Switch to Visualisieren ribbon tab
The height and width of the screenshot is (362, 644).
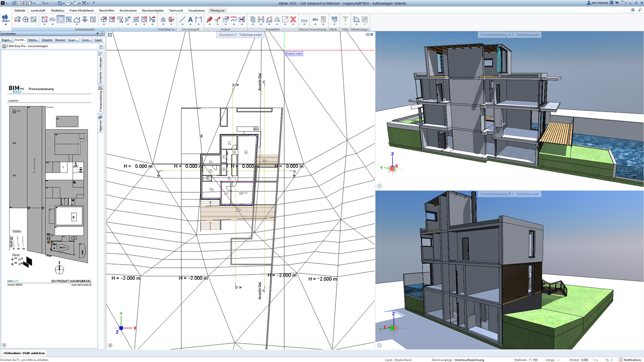pos(196,10)
